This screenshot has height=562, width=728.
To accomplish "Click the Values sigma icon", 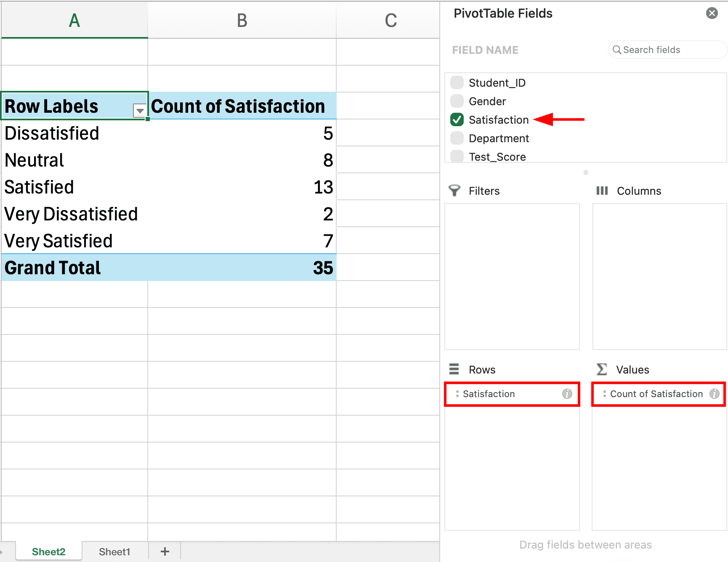I will (x=601, y=369).
